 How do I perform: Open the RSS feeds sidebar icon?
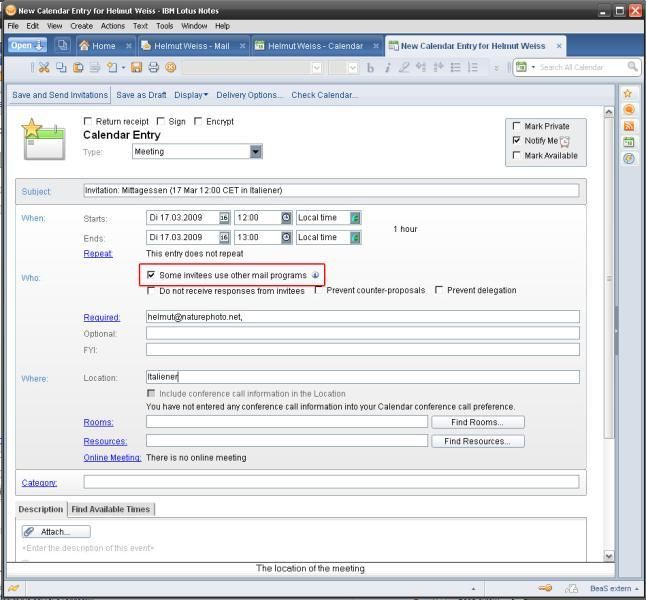pos(629,126)
